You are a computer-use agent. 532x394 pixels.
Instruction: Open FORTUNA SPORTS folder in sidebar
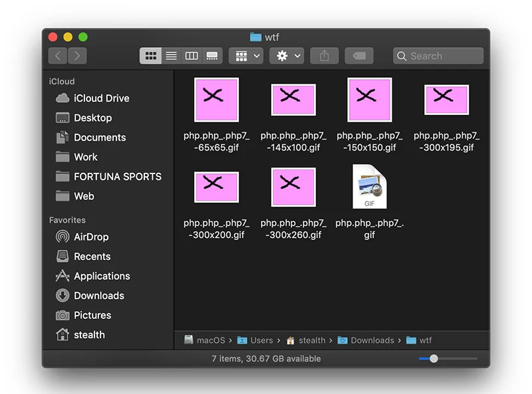click(108, 176)
